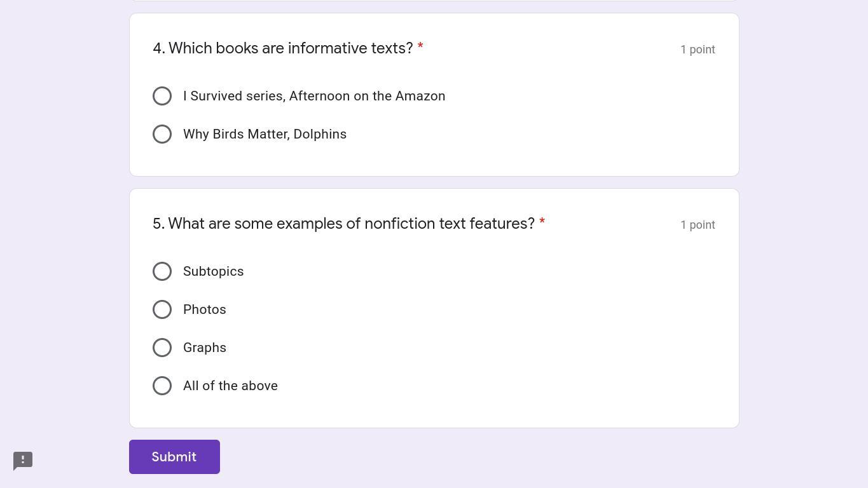The height and width of the screenshot is (488, 868).
Task: Click the question 4 informative texts heading
Action: coord(283,48)
